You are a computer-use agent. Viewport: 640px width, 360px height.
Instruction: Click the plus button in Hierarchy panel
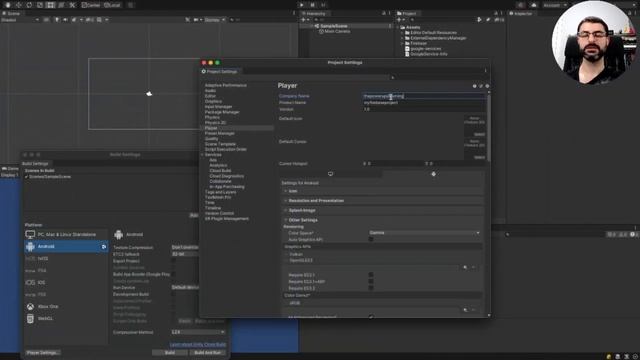click(x=304, y=20)
